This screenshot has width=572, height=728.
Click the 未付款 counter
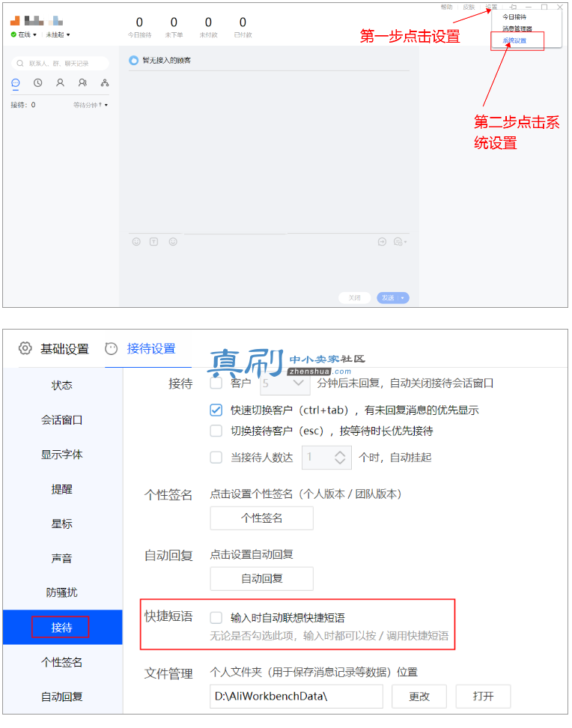pos(208,28)
